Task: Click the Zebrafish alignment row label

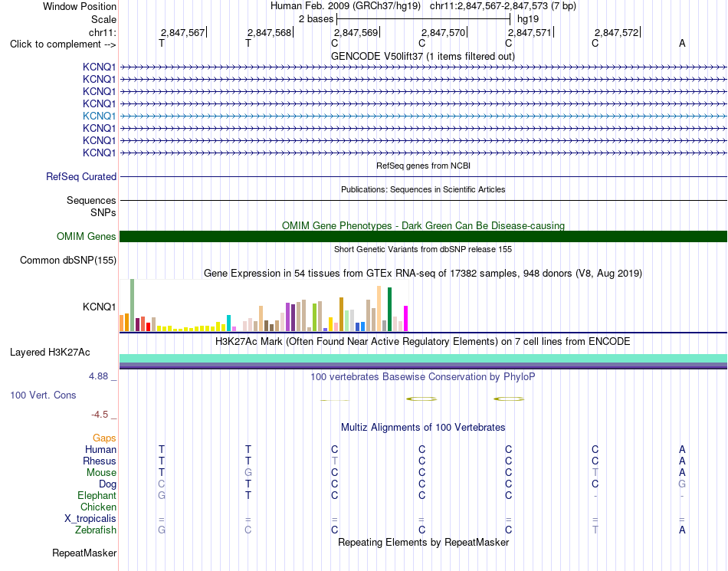Action: [x=96, y=530]
